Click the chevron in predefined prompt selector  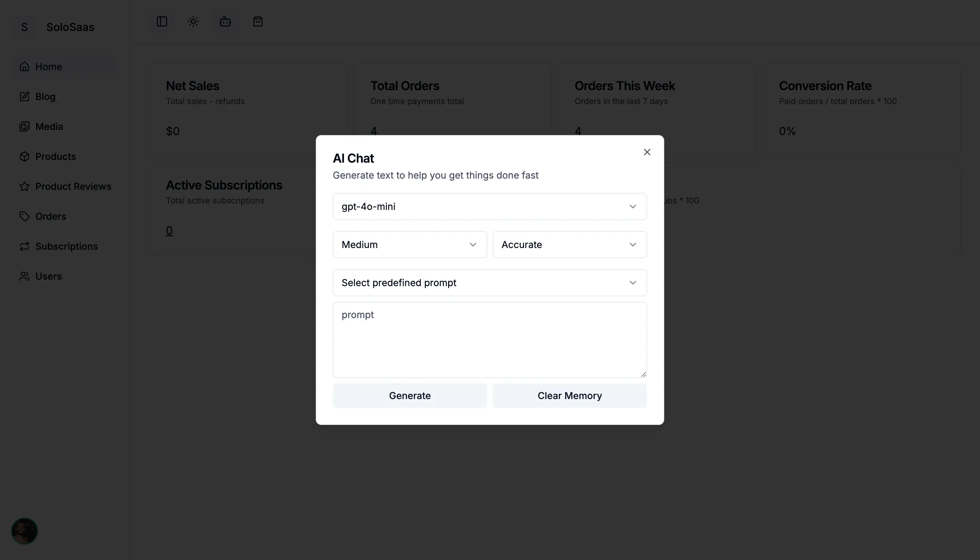pos(633,283)
